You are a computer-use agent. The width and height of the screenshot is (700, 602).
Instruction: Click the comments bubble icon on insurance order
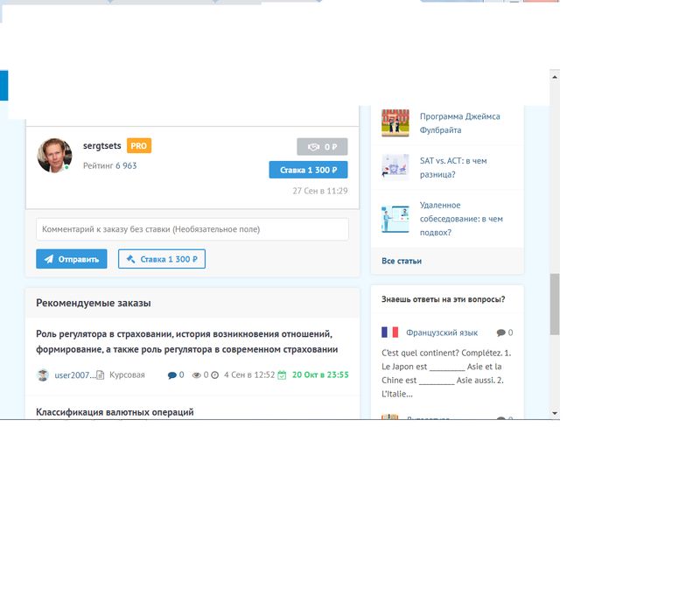[x=171, y=375]
